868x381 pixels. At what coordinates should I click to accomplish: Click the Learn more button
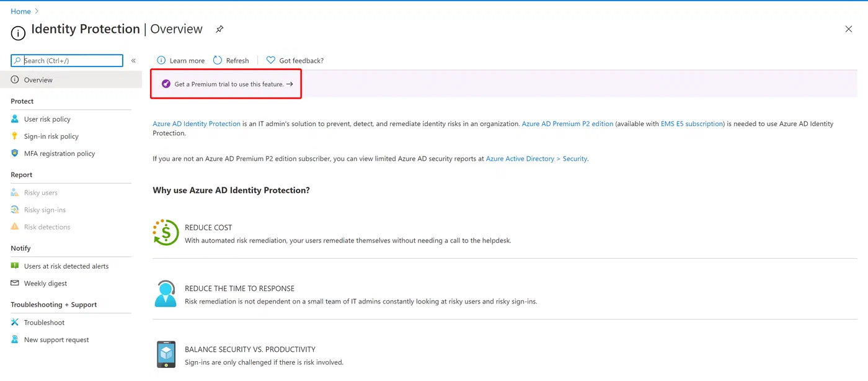coord(180,60)
